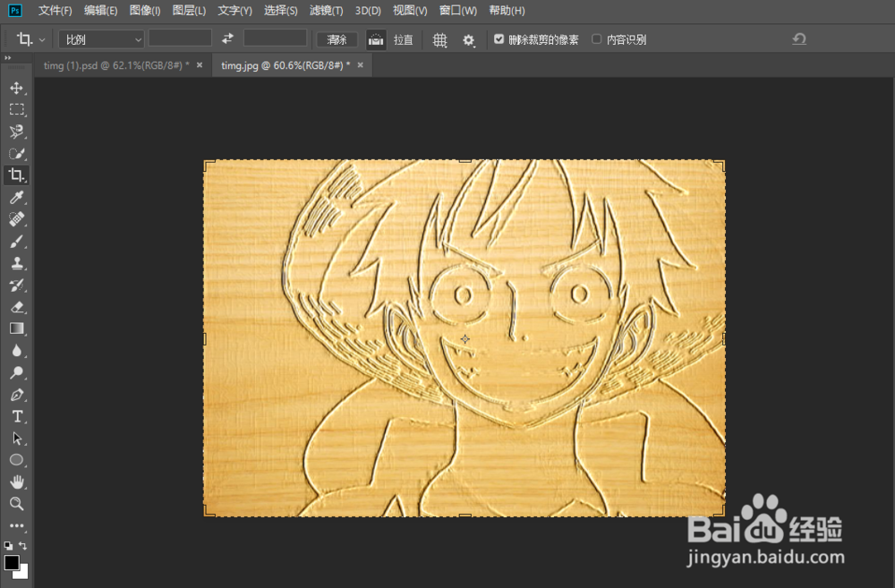Select the Hand tool

coord(16,481)
